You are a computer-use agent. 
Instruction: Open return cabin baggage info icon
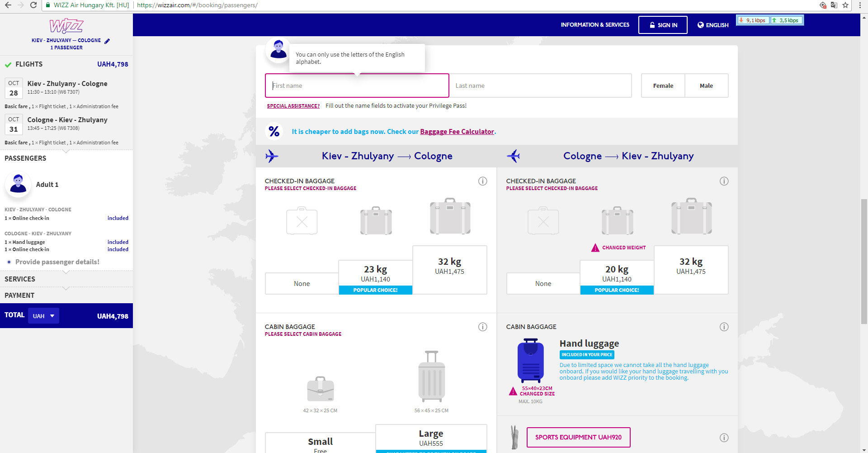click(x=724, y=327)
